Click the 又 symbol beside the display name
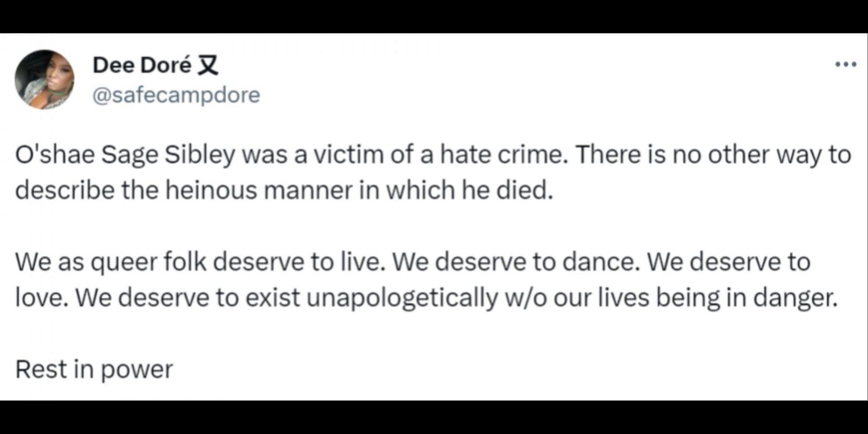Image resolution: width=868 pixels, height=434 pixels. tap(208, 66)
